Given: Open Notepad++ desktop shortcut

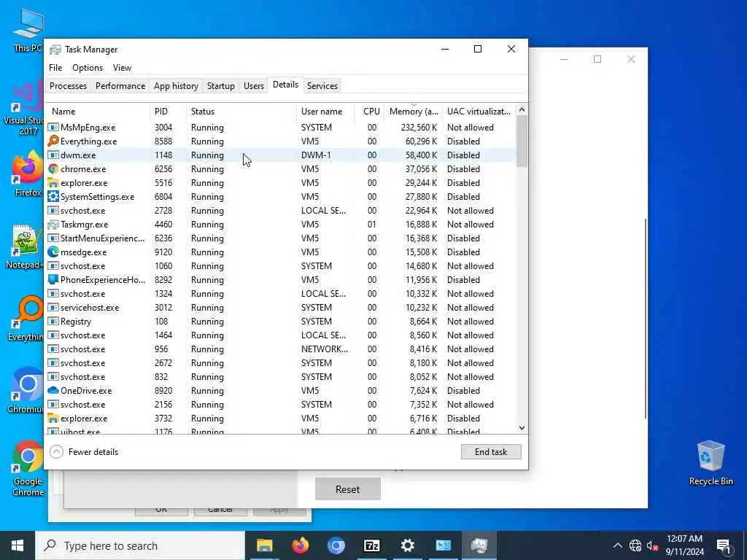Looking at the screenshot, I should [25, 246].
